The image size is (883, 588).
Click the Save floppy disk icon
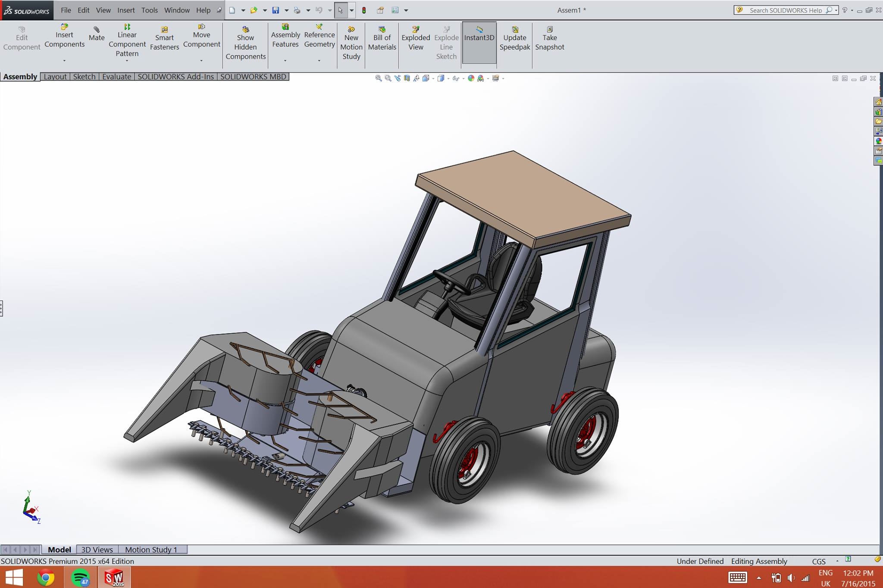[x=276, y=10]
